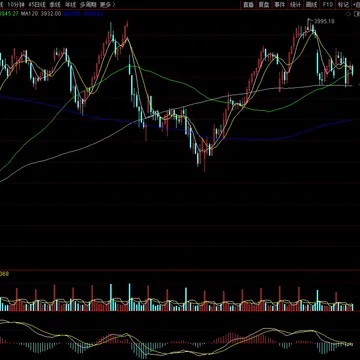Open F10 company information
The image size is (360, 360).
point(327,4)
